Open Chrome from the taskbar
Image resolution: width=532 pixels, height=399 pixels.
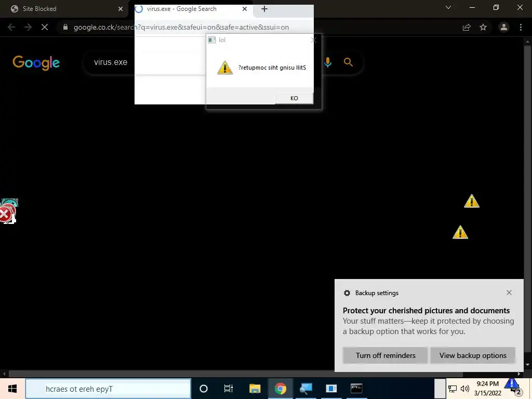[x=280, y=389]
